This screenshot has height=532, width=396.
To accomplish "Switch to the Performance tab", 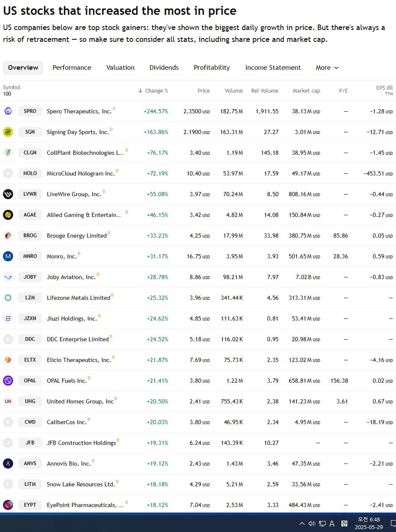I will point(72,68).
